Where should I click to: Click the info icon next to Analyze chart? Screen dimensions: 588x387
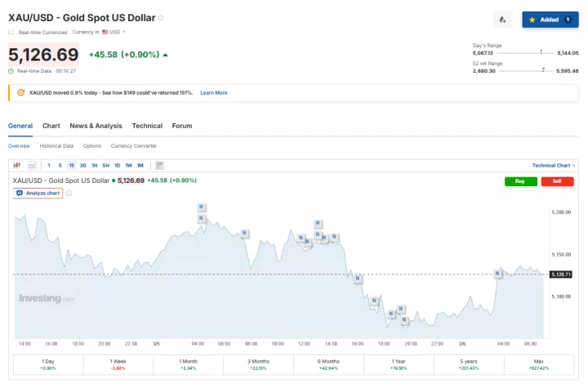tap(69, 193)
